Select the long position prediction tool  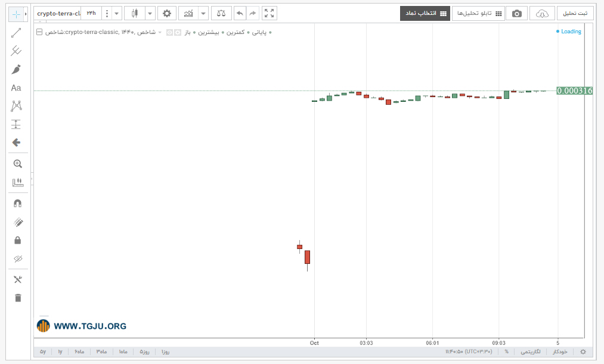(16, 124)
